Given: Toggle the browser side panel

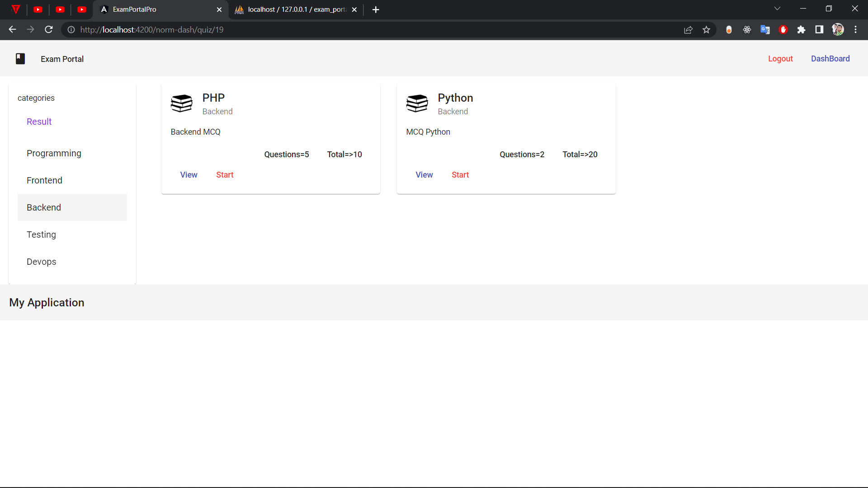Looking at the screenshot, I should pos(819,29).
